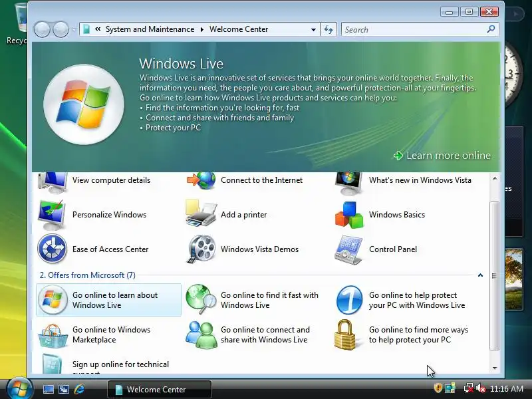Select the Personalize Windows monitor icon
This screenshot has height=399, width=532.
pos(52,215)
